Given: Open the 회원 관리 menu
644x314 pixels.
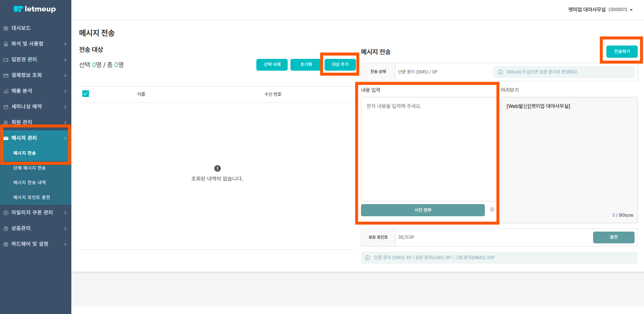Looking at the screenshot, I should click(36, 122).
